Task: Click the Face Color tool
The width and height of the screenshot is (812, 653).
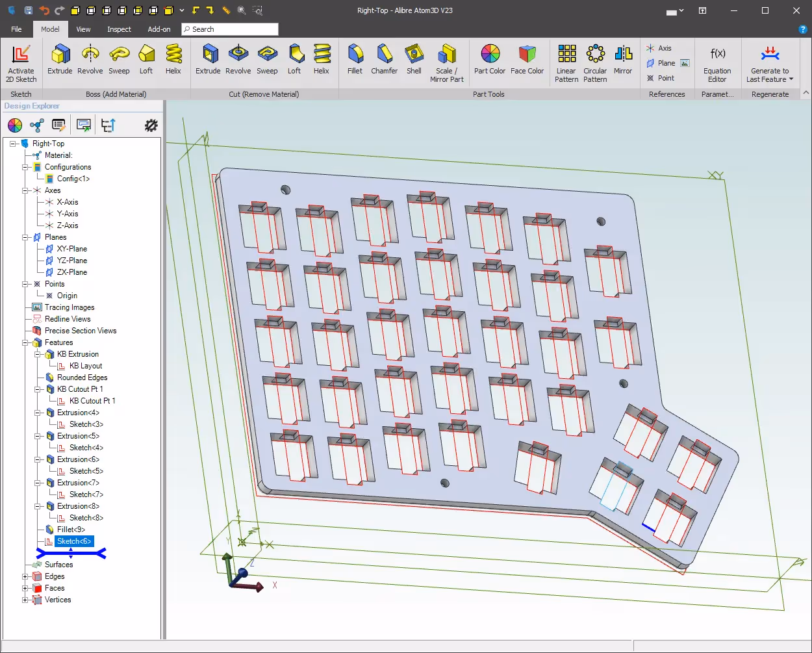Action: click(527, 60)
